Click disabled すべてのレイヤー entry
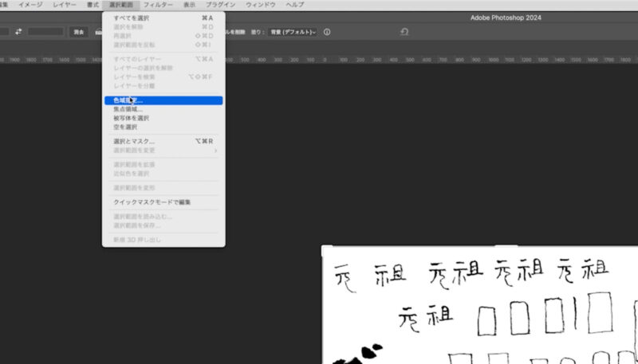The height and width of the screenshot is (364, 638). (x=163, y=59)
